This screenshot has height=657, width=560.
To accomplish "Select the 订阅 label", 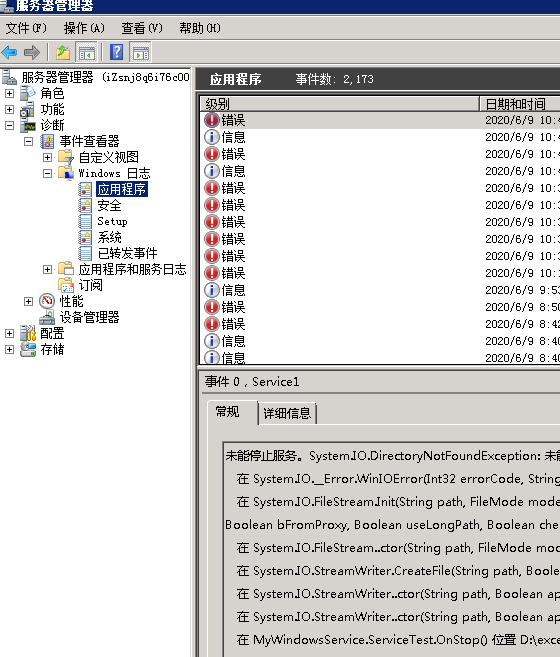I will point(91,285).
